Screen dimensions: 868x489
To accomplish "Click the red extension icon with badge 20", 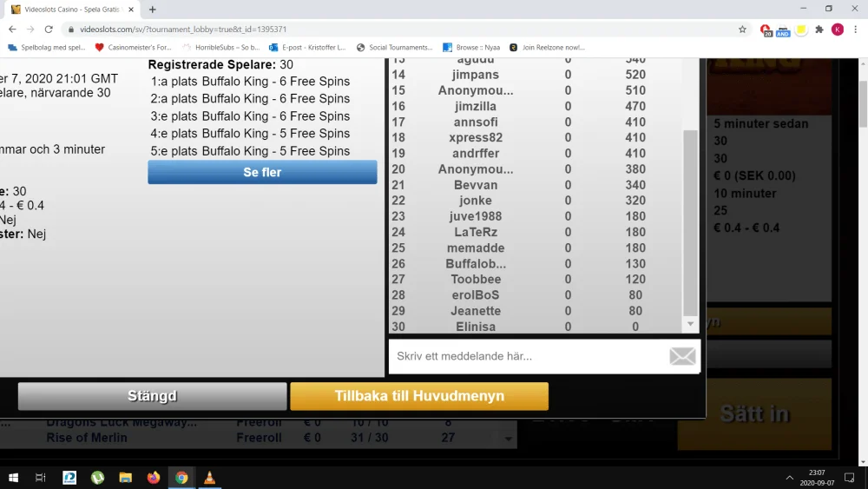I will [766, 30].
